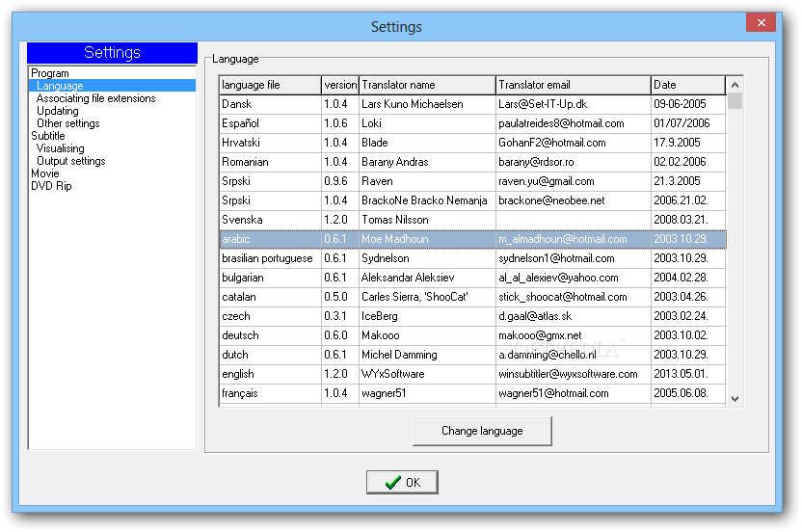Select Program in the settings tree

click(49, 73)
